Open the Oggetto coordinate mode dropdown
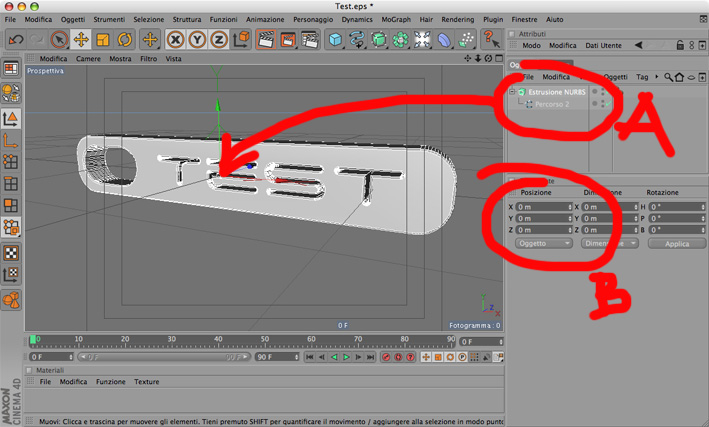Viewport: 709px width, 427px height. pos(544,243)
